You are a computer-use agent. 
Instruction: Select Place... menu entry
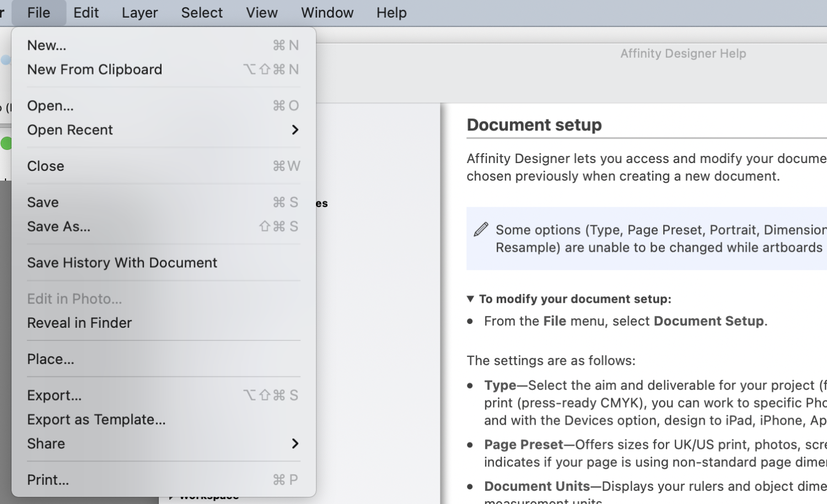tap(164, 359)
